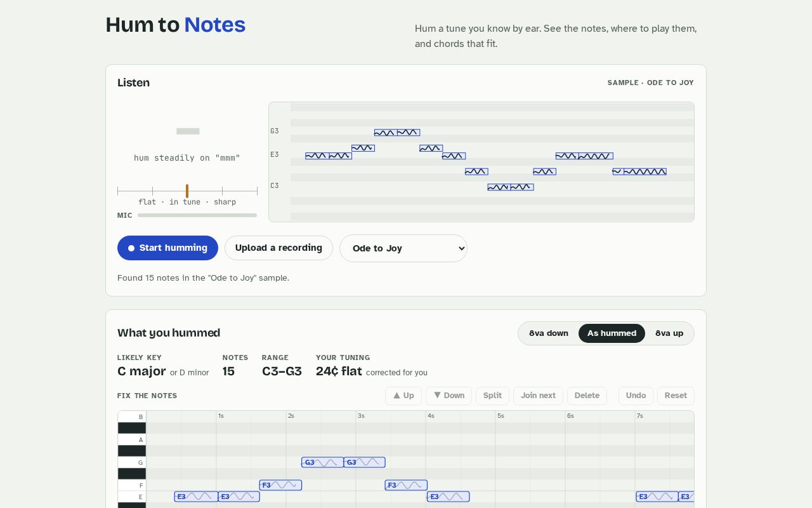Click the Hum to Notes title
The image size is (812, 508).
coord(175,25)
